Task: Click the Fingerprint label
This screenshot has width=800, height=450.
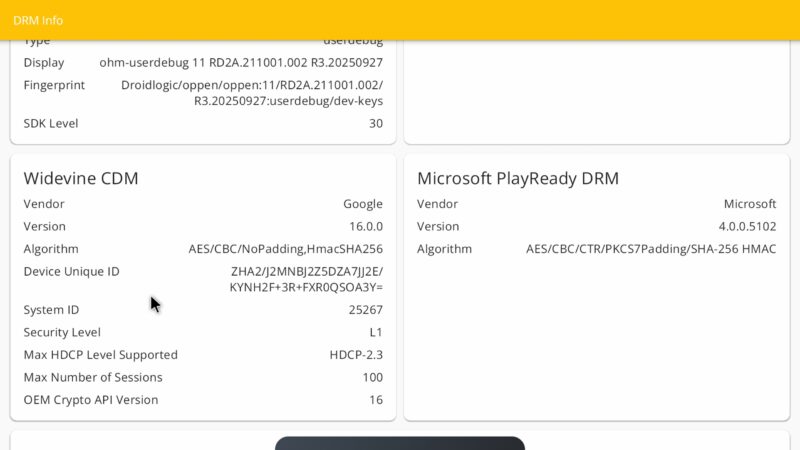Action: coord(54,85)
